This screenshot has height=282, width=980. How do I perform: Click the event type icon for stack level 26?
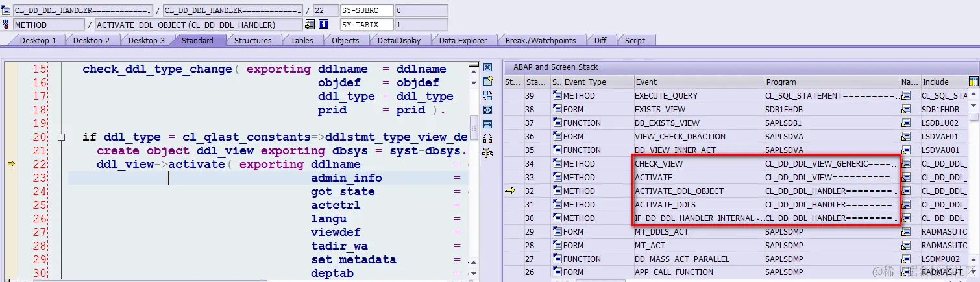click(557, 273)
